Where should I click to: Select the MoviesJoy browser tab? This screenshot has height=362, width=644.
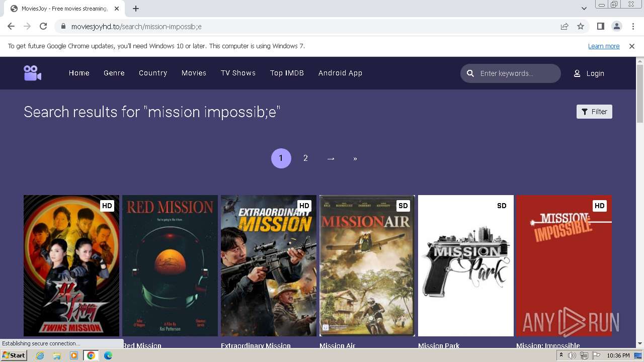[64, 9]
